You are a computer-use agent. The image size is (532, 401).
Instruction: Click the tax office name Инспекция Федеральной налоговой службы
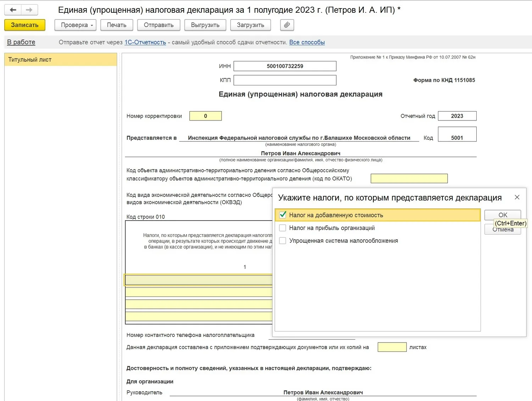299,138
